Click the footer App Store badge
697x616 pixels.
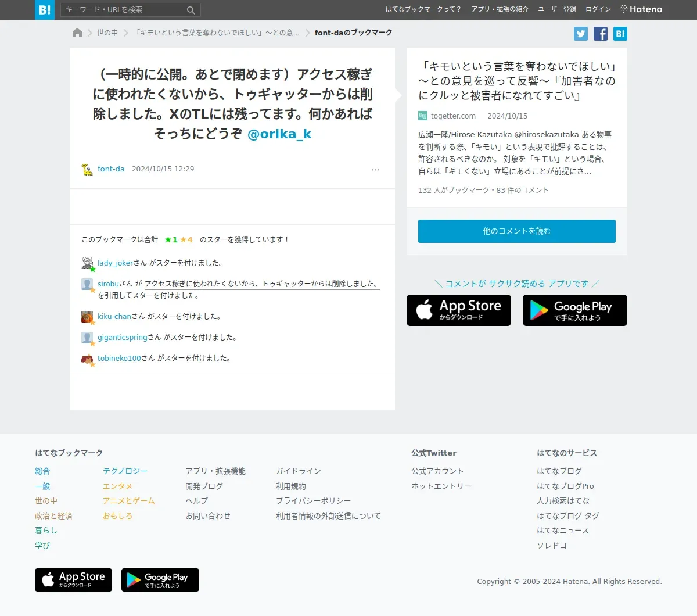73,580
